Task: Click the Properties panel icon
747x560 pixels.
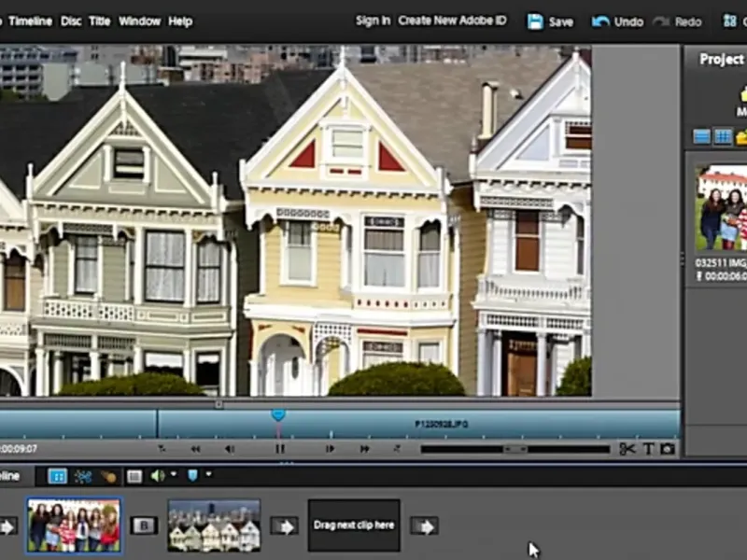Action: click(x=134, y=476)
